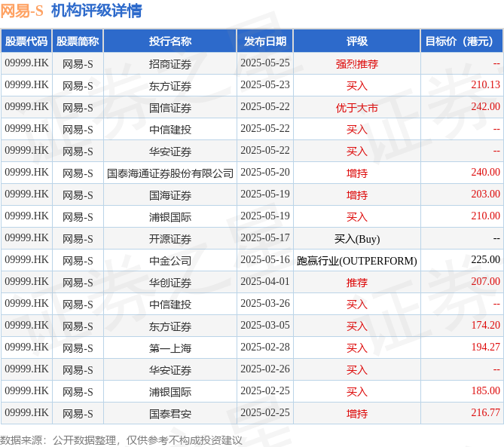Click target price 194.27
This screenshot has width=504, height=447.
[485, 347]
